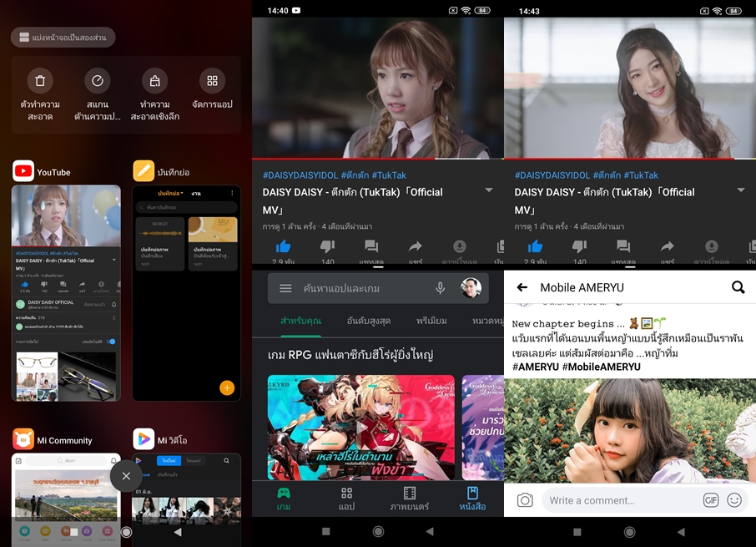The image size is (756, 547).
Task: Toggle dislike on the video above Play Store
Action: point(327,246)
